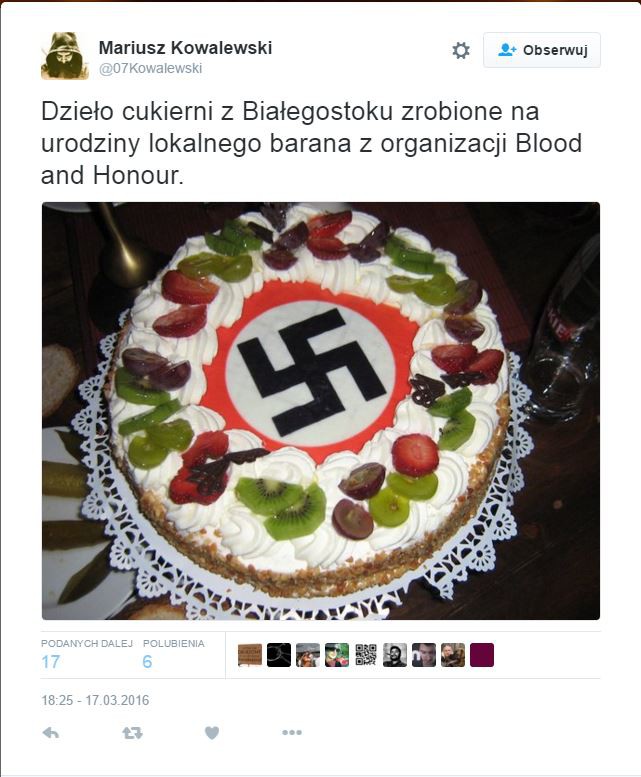Retweet using the retweet arrows icon
This screenshot has height=777, width=641.
[x=132, y=732]
